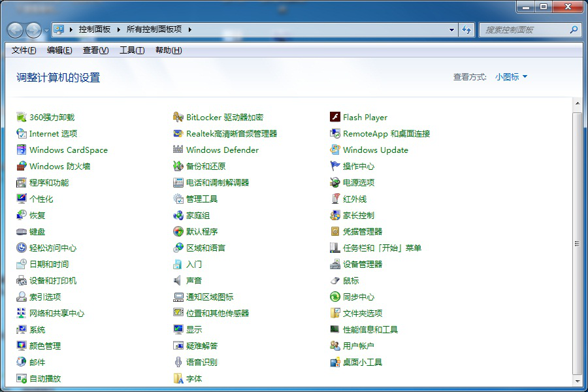This screenshot has height=392, width=588.
Task: Click the 搜索控制面板 search field
Action: pyautogui.click(x=526, y=30)
